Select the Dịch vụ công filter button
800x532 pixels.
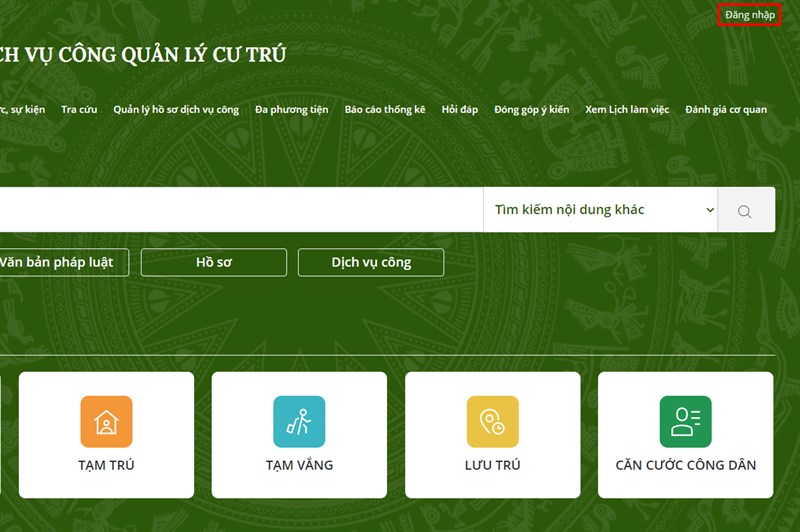click(x=371, y=262)
